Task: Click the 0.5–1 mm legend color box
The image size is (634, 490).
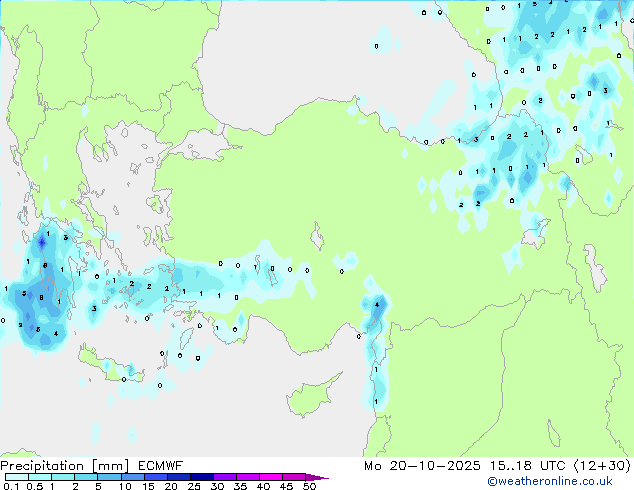Action: tap(40, 477)
